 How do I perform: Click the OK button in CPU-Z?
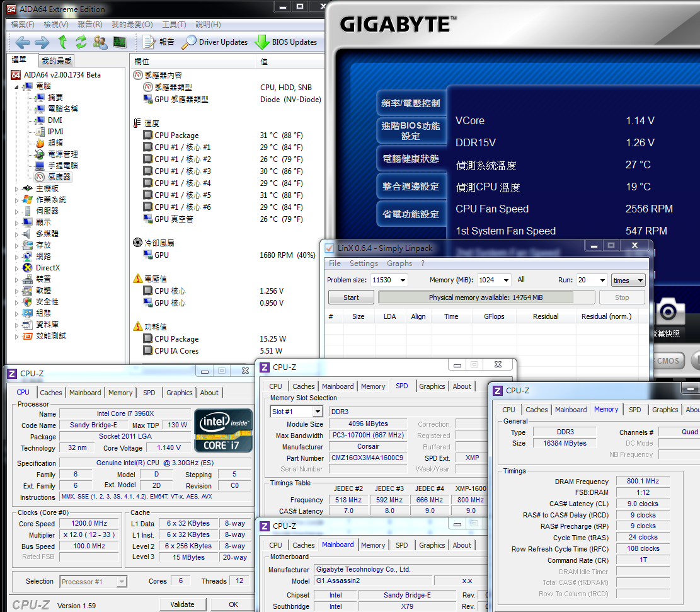234,604
